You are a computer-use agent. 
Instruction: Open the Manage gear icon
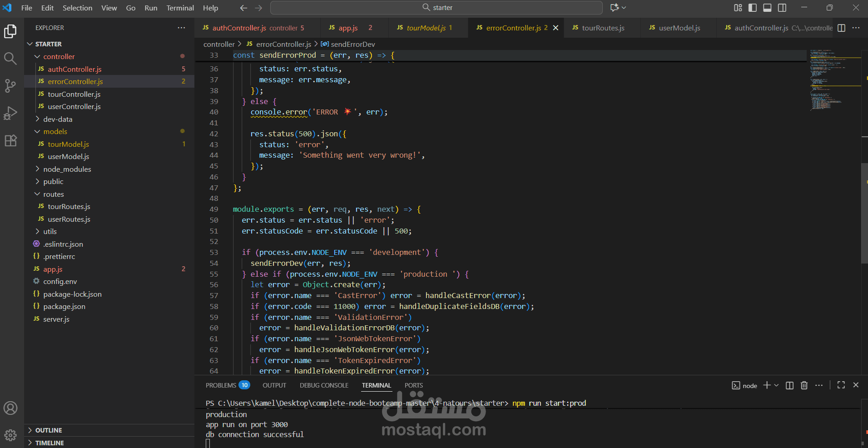[10, 435]
